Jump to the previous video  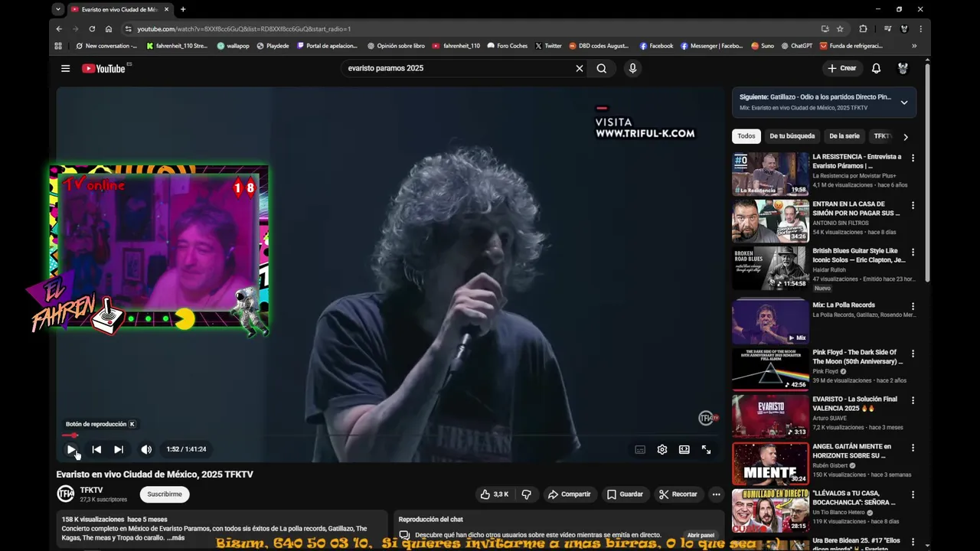[96, 449]
